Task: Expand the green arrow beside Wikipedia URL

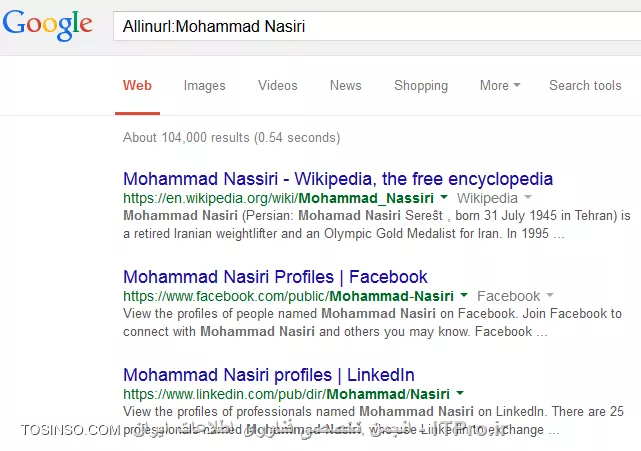Action: click(x=444, y=197)
